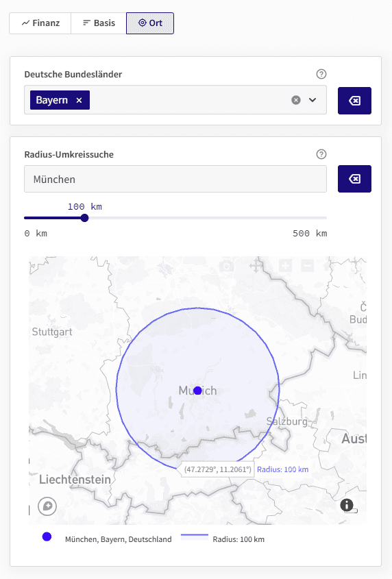Click the 0 km slider minimum label
This screenshot has width=392, height=579.
pos(36,234)
